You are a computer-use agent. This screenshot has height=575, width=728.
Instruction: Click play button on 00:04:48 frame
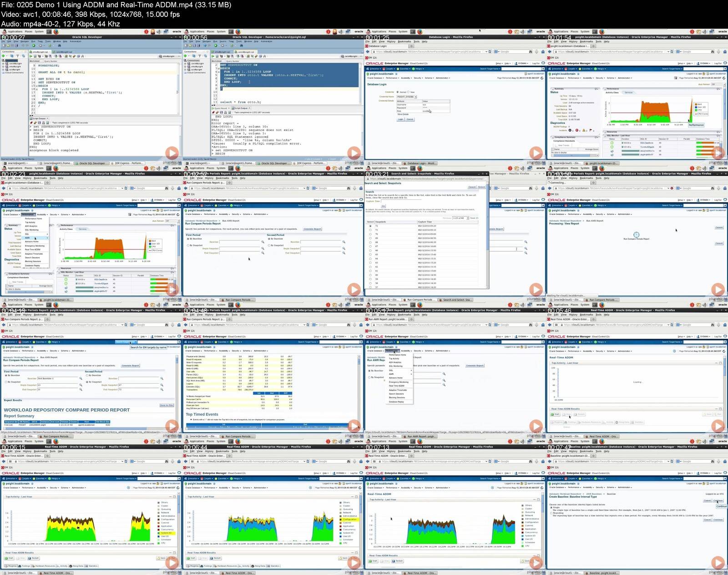354,426
